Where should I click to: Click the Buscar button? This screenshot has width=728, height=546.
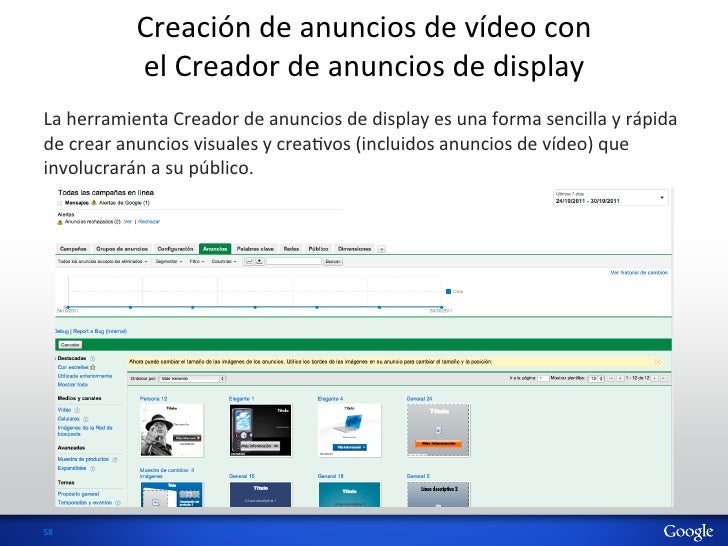coord(332,261)
